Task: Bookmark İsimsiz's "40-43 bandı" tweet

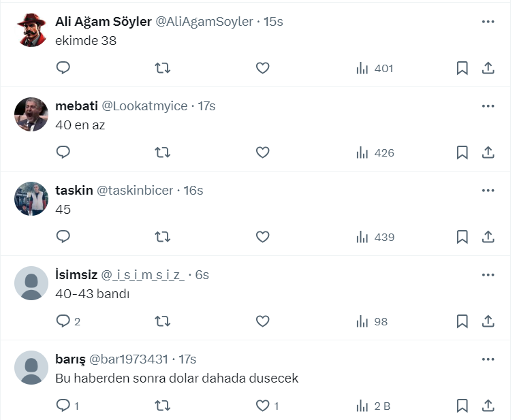Action: 462,321
